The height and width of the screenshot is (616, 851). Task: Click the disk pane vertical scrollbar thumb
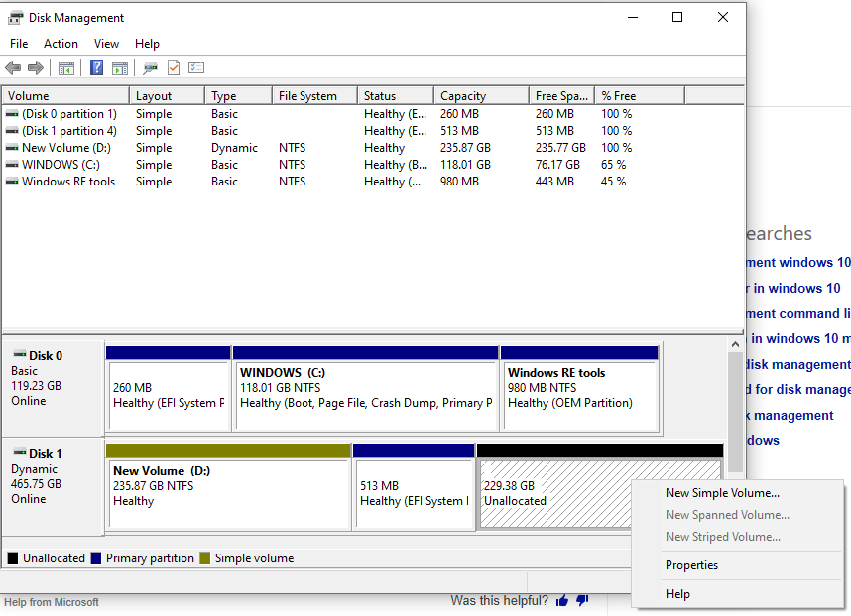pos(735,412)
